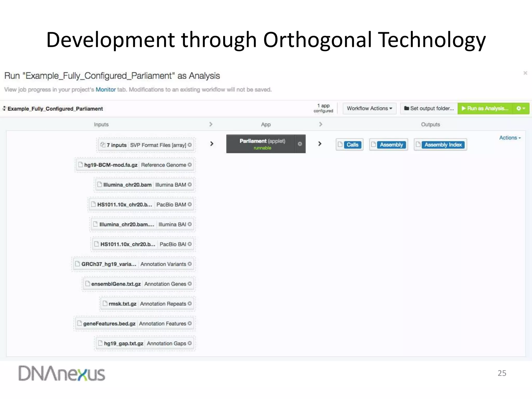Open the Actions dropdown in Outputs
This screenshot has width=532, height=399.
pyautogui.click(x=510, y=138)
